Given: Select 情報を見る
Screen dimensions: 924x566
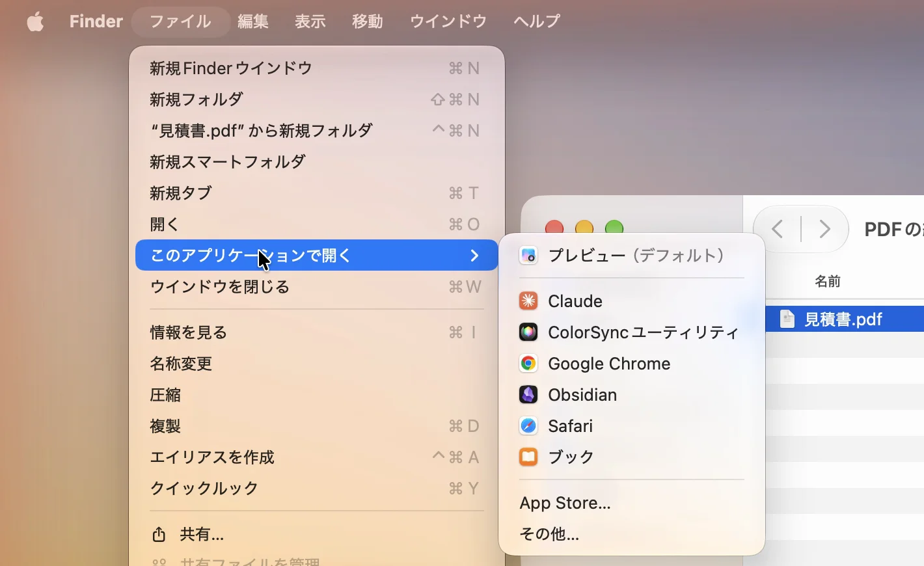Looking at the screenshot, I should coord(317,332).
